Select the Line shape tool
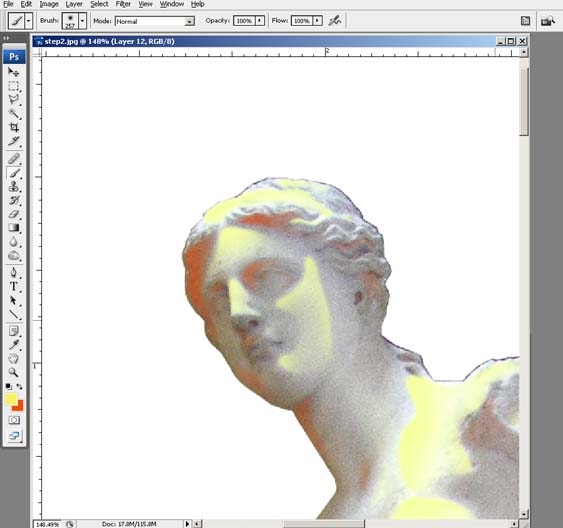This screenshot has height=528, width=563. (14, 314)
